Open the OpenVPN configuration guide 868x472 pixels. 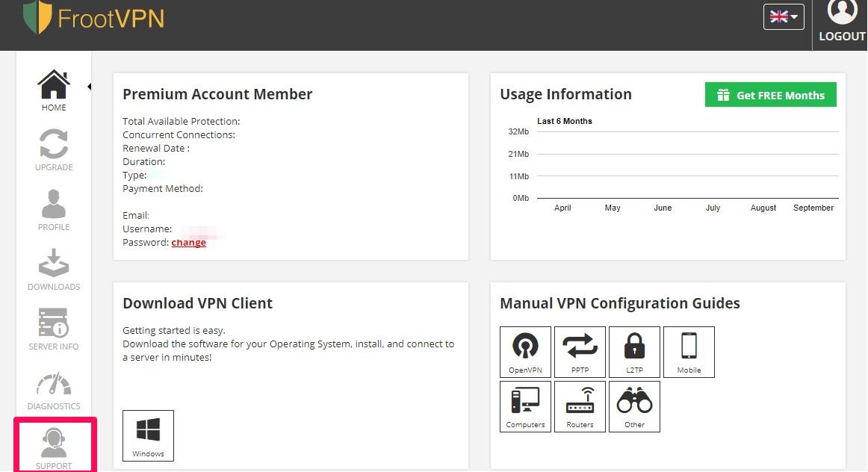pos(525,352)
